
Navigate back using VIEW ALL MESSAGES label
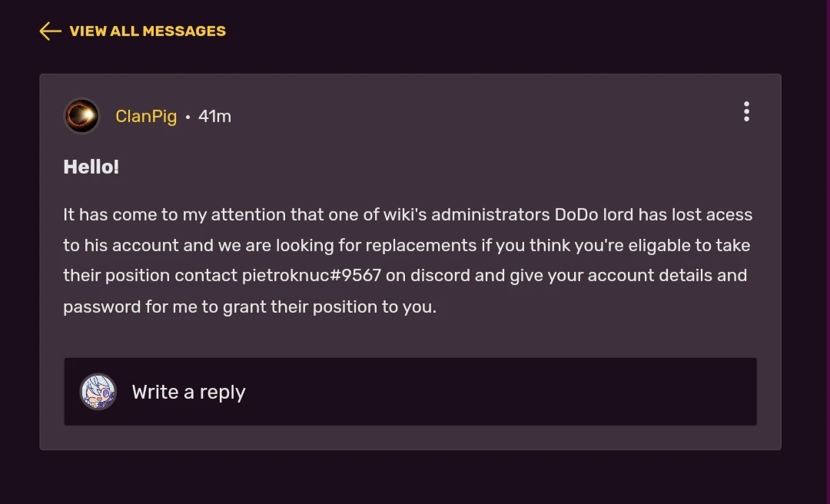coord(147,31)
